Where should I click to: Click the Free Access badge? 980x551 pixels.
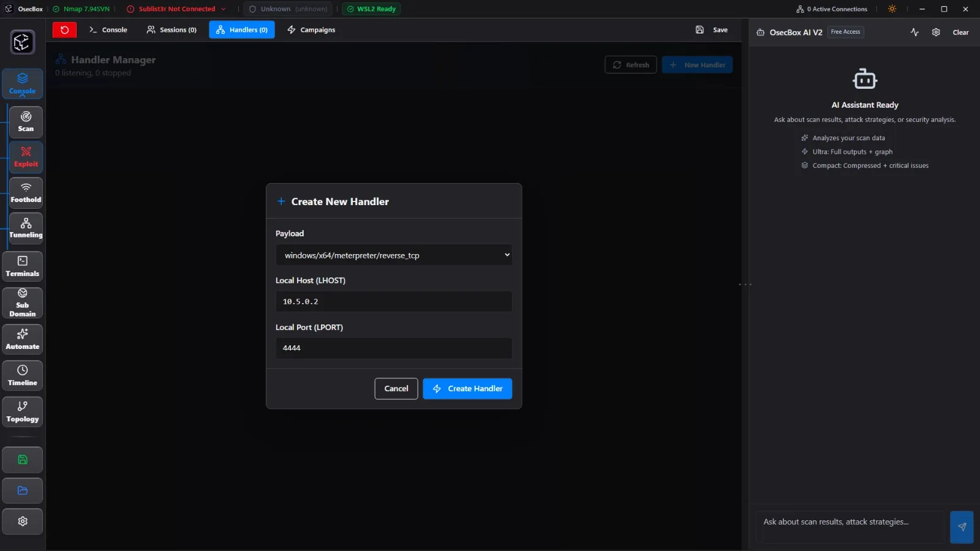(x=845, y=32)
